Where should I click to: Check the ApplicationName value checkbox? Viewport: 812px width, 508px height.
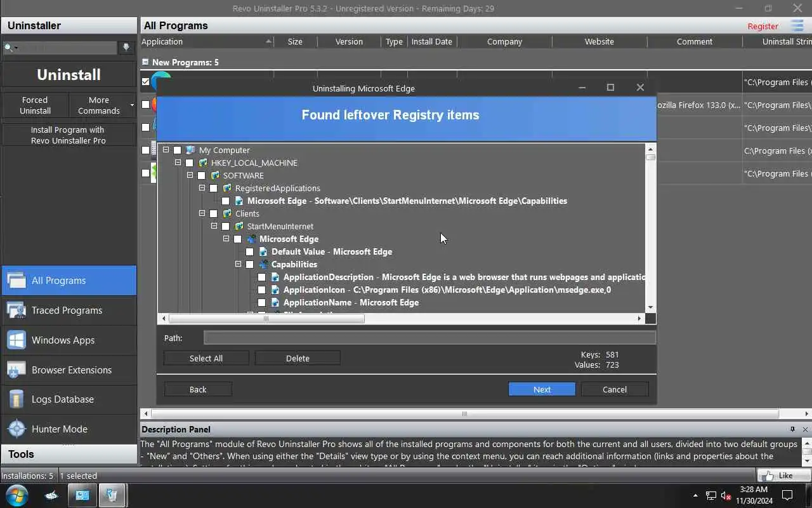point(262,303)
